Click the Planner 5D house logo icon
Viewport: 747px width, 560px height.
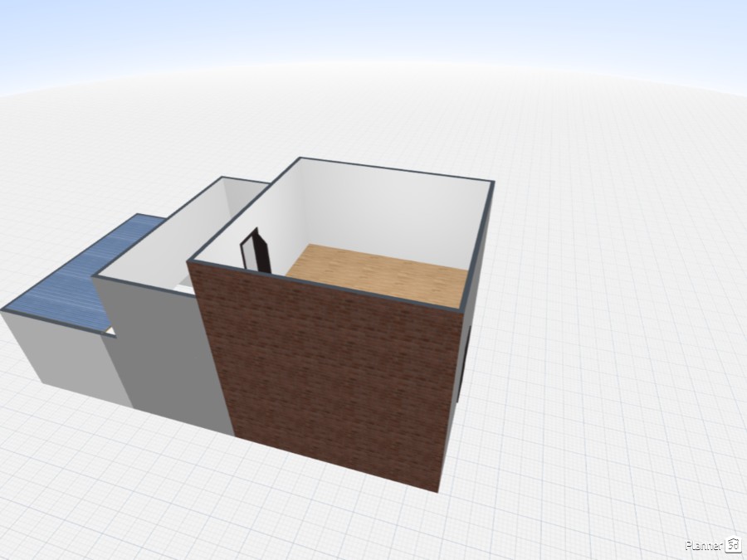click(x=733, y=545)
